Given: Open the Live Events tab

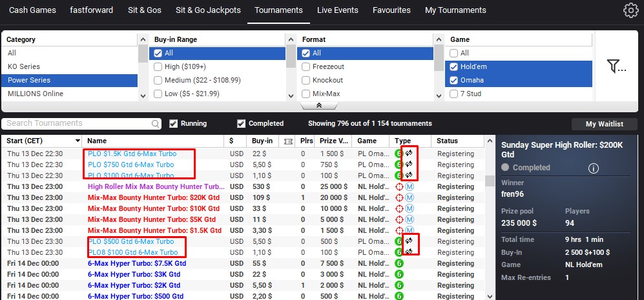Looking at the screenshot, I should coord(338,10).
